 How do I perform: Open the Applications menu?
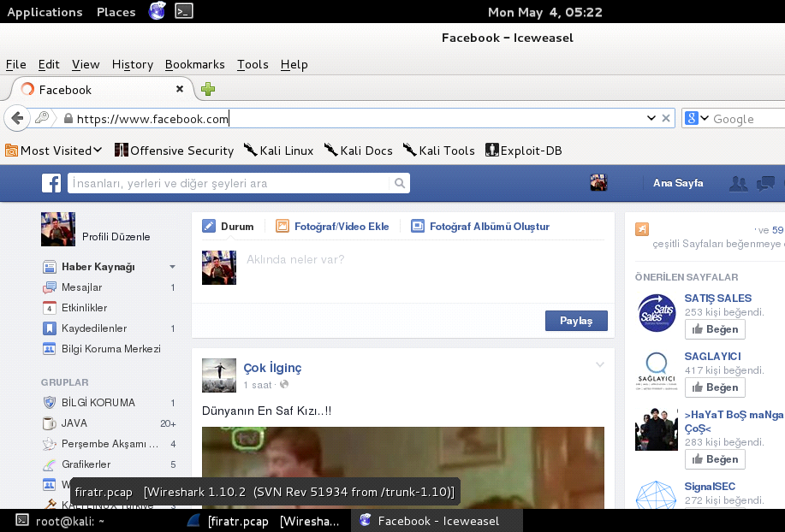pos(45,12)
